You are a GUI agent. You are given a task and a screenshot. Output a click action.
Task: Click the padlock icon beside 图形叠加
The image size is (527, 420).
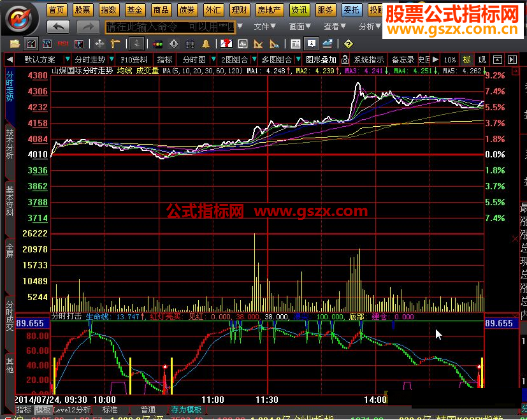[345, 60]
